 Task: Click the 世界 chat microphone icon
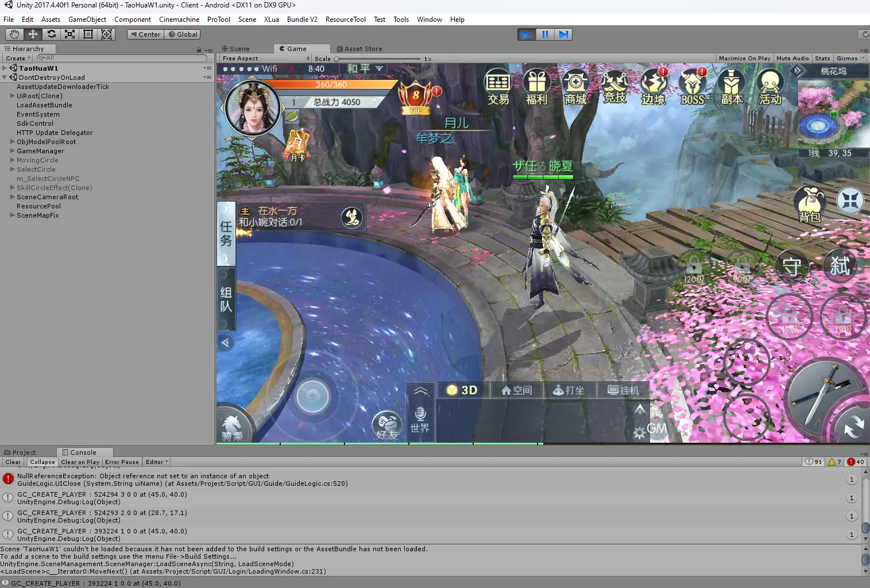coord(420,420)
